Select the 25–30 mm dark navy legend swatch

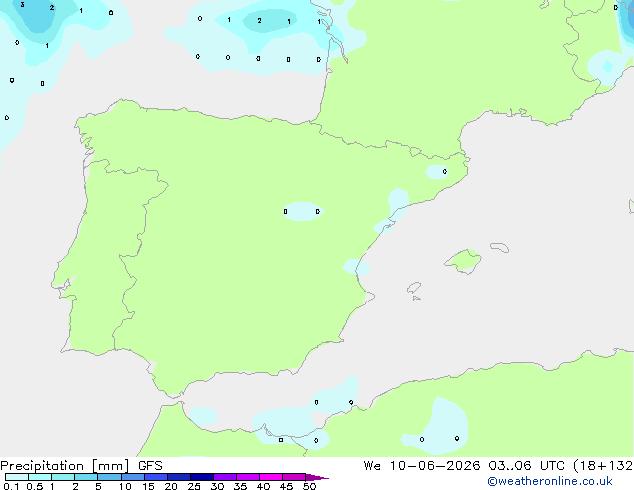[202, 477]
